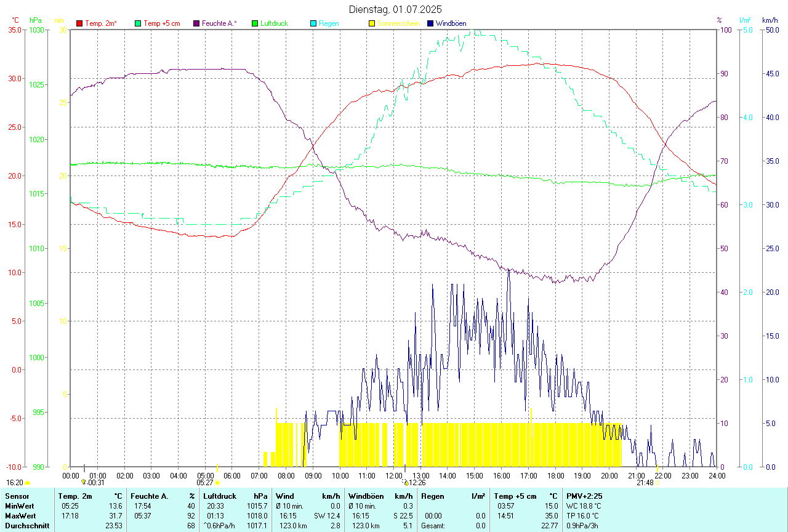Image resolution: width=788 pixels, height=532 pixels.
Task: Select the Luftdruck column header in table
Action: (219, 496)
